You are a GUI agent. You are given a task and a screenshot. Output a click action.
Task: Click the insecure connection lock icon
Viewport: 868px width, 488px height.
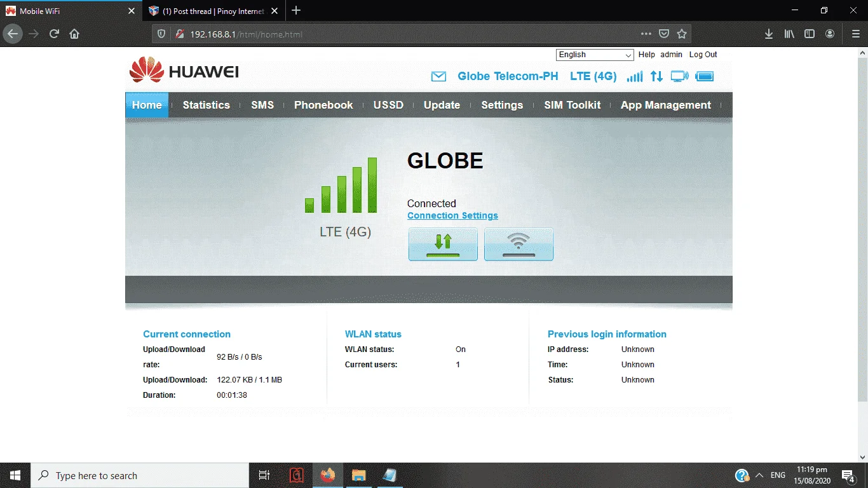(x=179, y=34)
